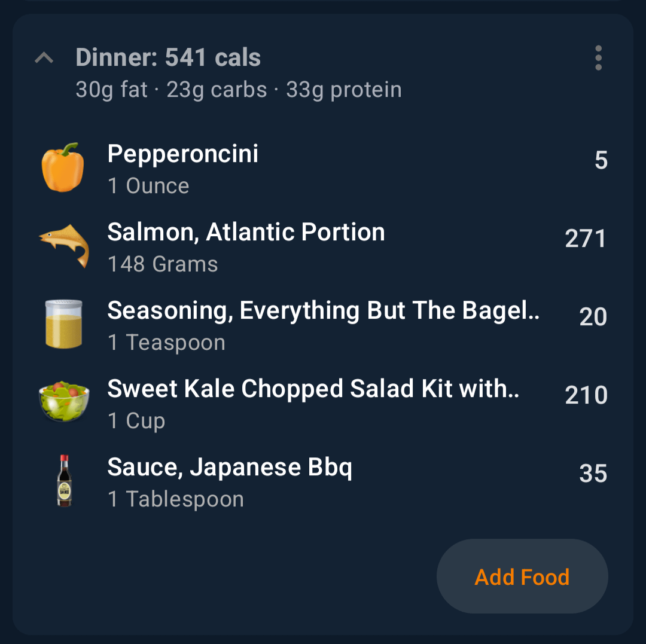Tap the dinner macros summary line
Viewport: 646px width, 644px height.
click(x=239, y=90)
